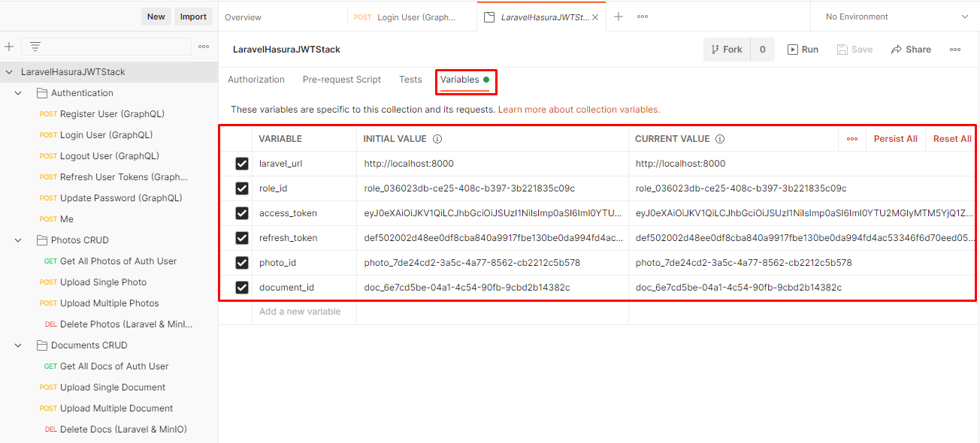Open Get All Docs of Auth User
Viewport: 980px width, 443px height.
coord(114,366)
